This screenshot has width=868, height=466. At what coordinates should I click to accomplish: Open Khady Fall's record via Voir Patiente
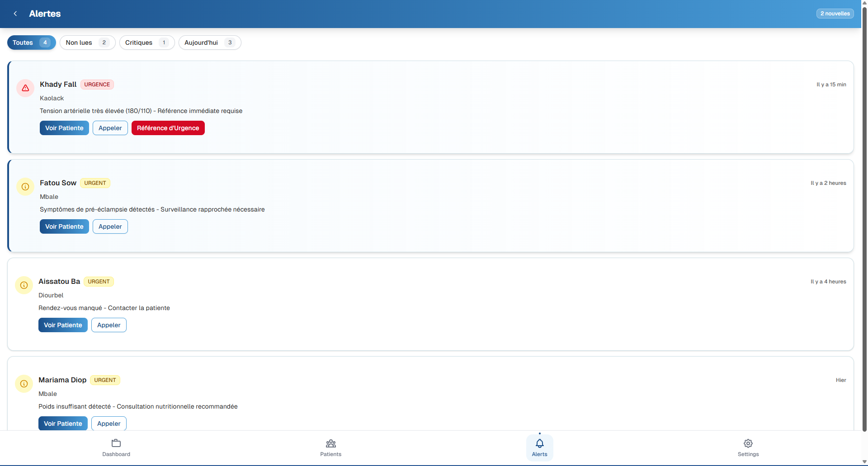coord(64,128)
